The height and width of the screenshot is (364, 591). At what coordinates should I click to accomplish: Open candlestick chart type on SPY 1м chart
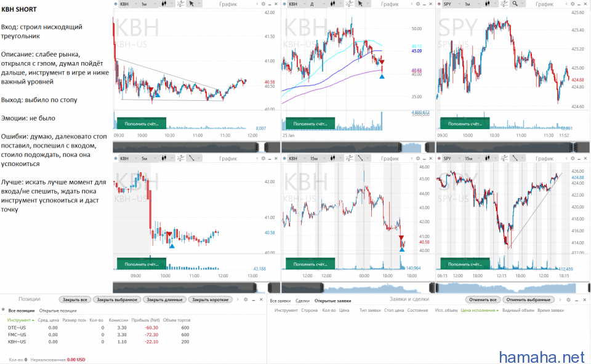click(488, 4)
